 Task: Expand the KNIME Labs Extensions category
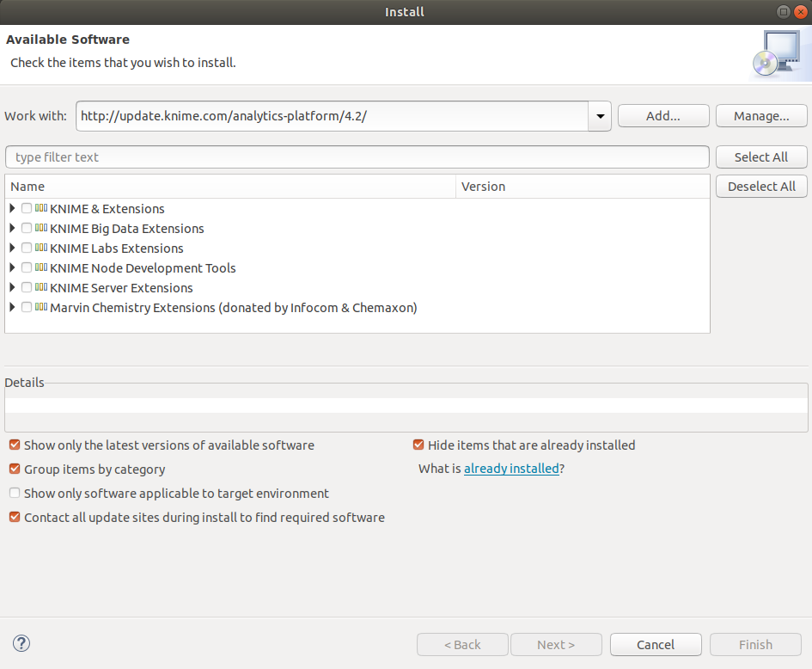[x=12, y=248]
